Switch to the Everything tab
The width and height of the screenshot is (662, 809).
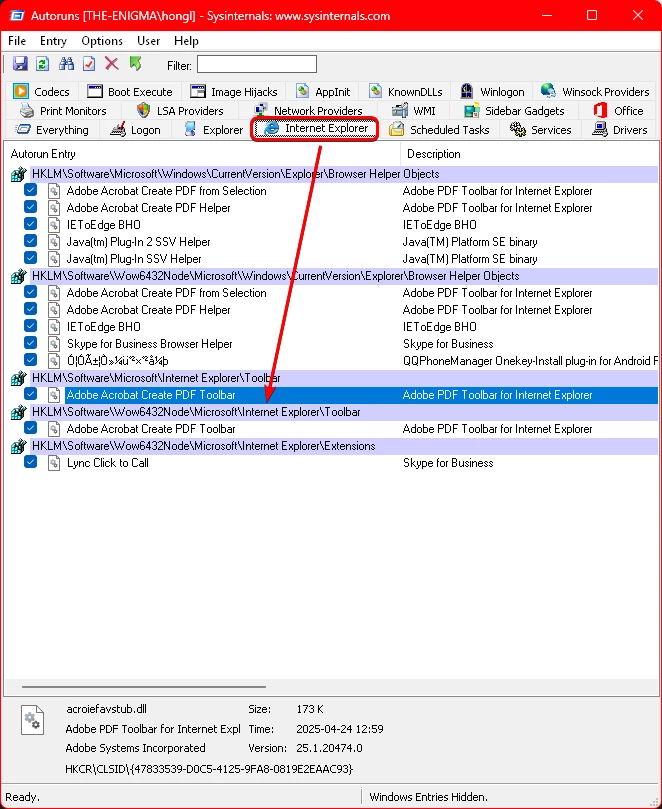coord(52,130)
